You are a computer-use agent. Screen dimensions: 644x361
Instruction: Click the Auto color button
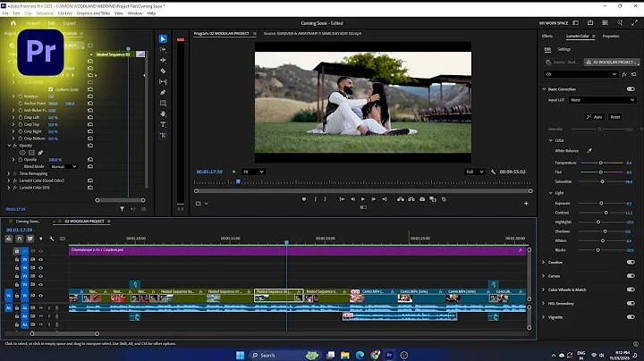click(x=594, y=117)
